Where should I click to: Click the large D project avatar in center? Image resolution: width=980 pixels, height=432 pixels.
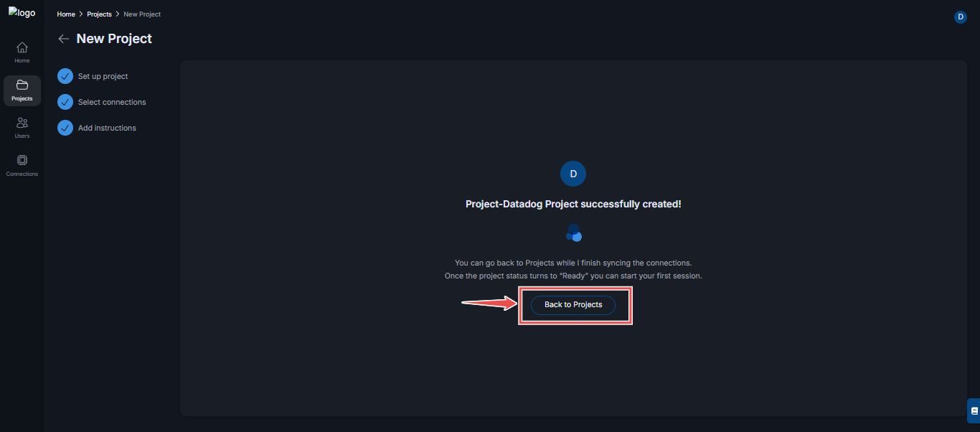573,174
